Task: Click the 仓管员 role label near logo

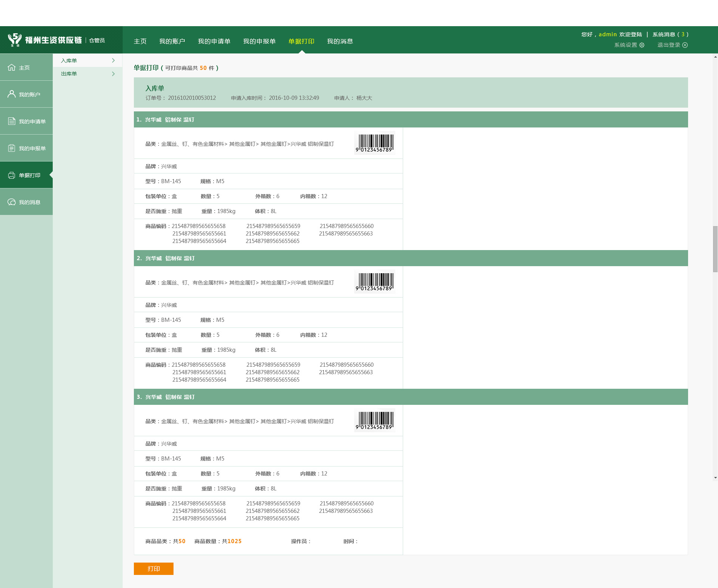Action: (97, 40)
